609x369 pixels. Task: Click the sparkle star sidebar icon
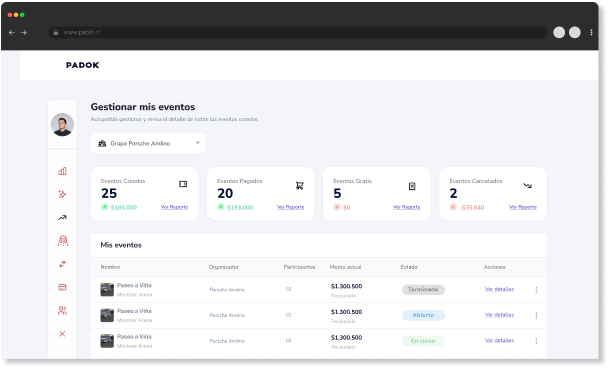pyautogui.click(x=62, y=194)
